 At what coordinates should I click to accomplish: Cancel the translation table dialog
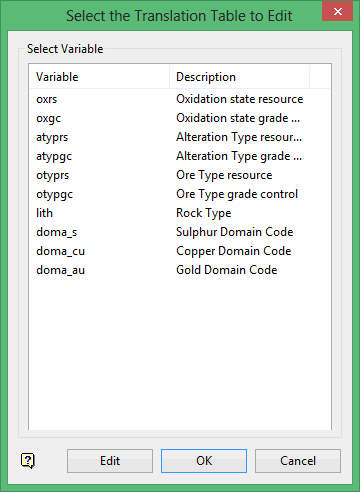click(298, 461)
